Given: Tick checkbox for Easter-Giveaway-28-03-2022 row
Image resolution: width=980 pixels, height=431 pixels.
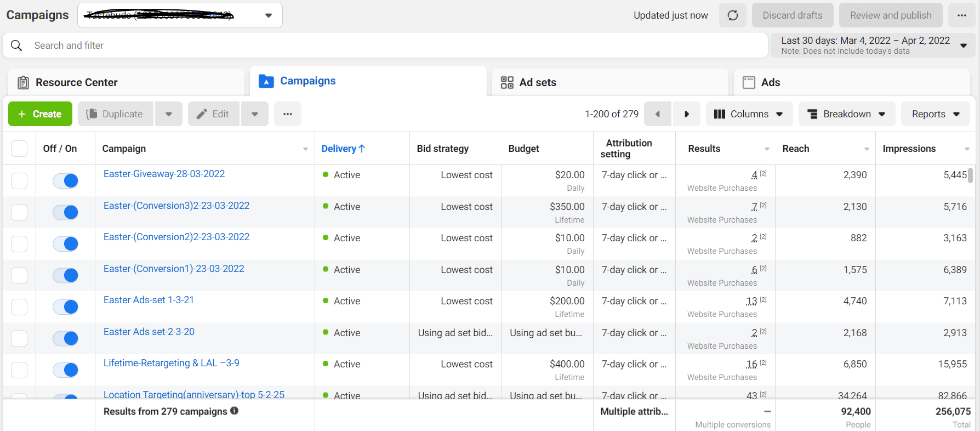Looking at the screenshot, I should (x=19, y=181).
